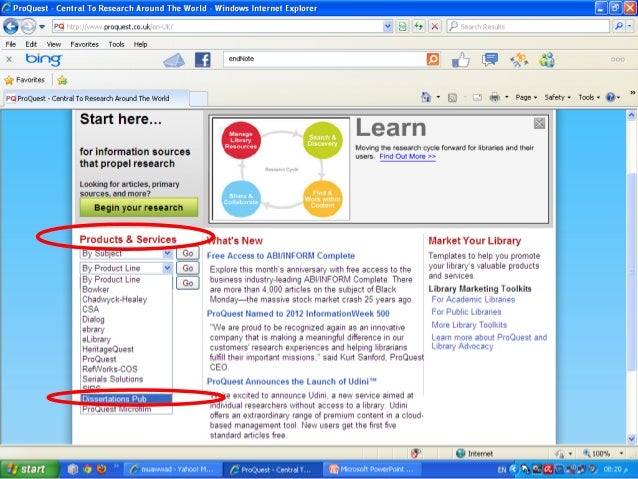Click the Home icon in command bar

point(426,97)
